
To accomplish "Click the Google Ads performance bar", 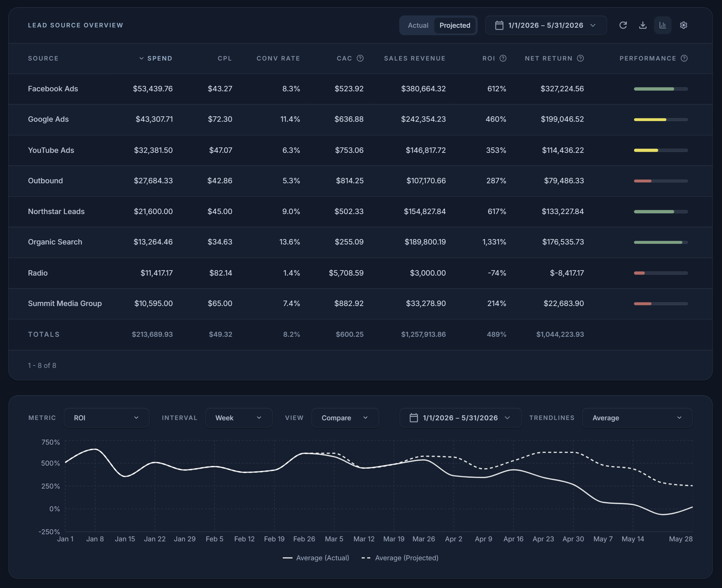I will (x=660, y=119).
